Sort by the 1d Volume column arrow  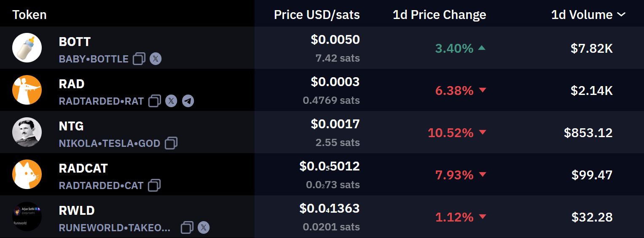click(621, 15)
